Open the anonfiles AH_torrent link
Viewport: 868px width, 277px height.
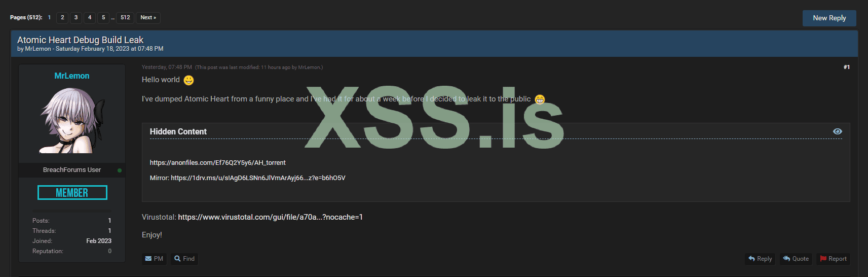pos(218,163)
